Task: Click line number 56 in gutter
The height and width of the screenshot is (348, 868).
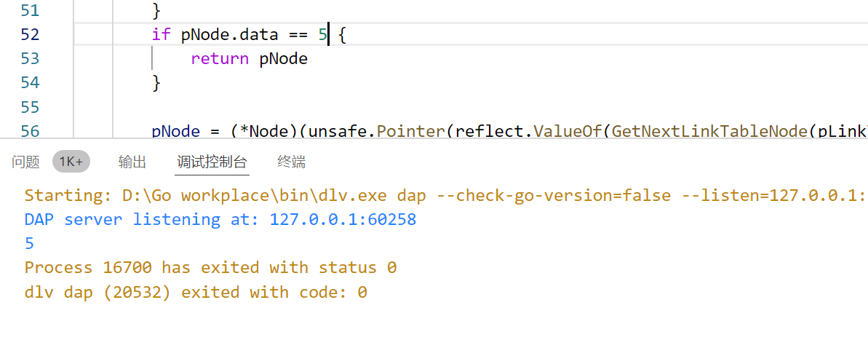Action: 30,131
